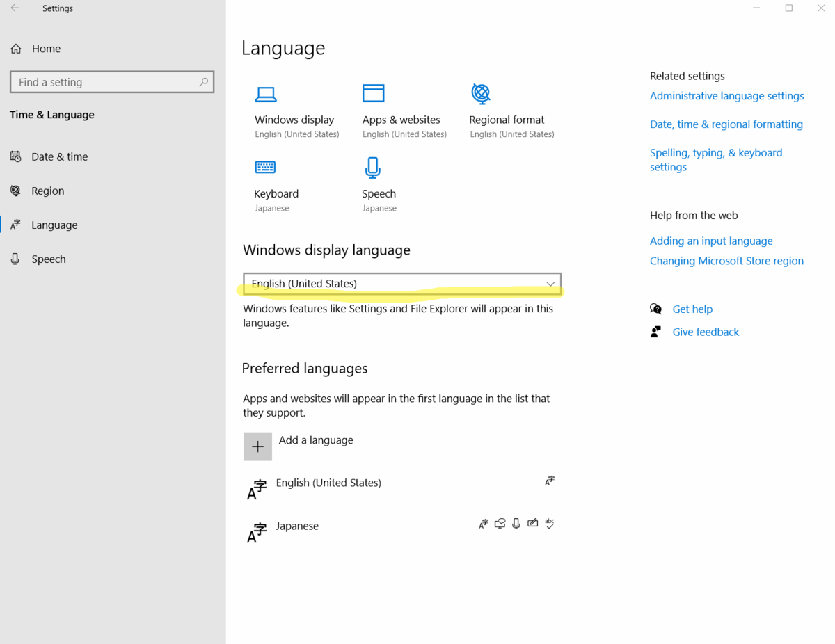Click speech recognition microphone icon on Japanese row

[516, 524]
